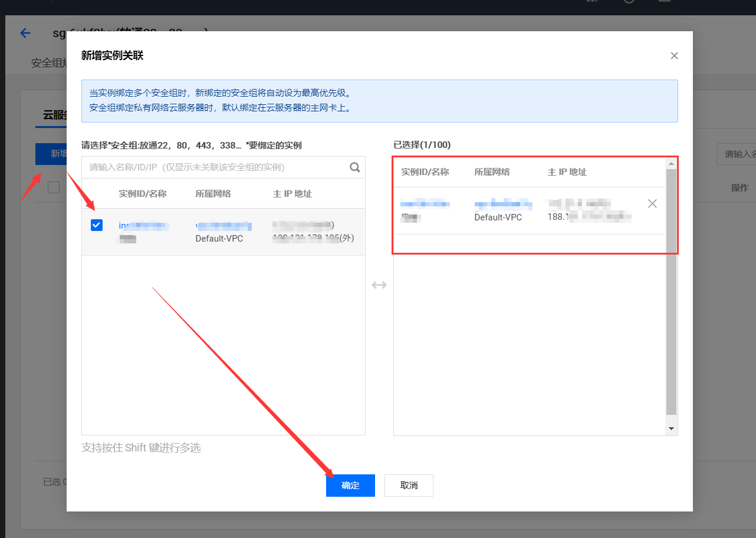Click the 已选择(1/100) label
This screenshot has width=756, height=538.
422,145
